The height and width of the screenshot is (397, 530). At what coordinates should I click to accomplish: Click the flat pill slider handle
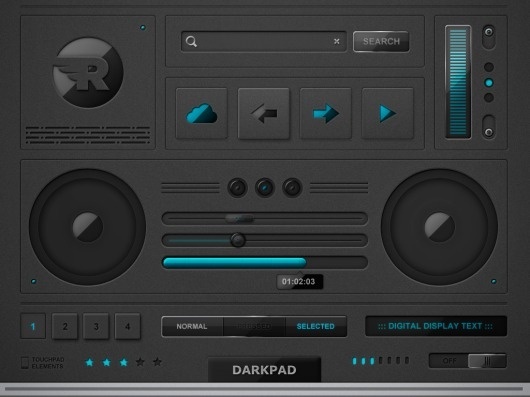point(239,219)
